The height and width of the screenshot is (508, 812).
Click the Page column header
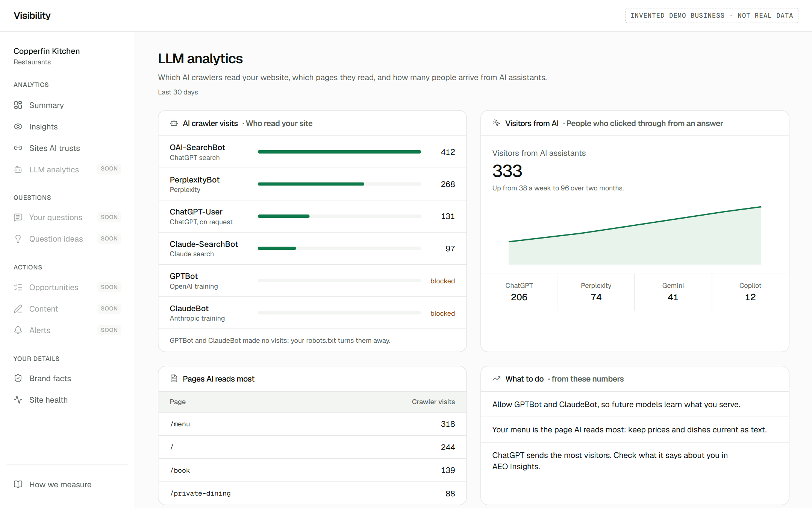(178, 402)
